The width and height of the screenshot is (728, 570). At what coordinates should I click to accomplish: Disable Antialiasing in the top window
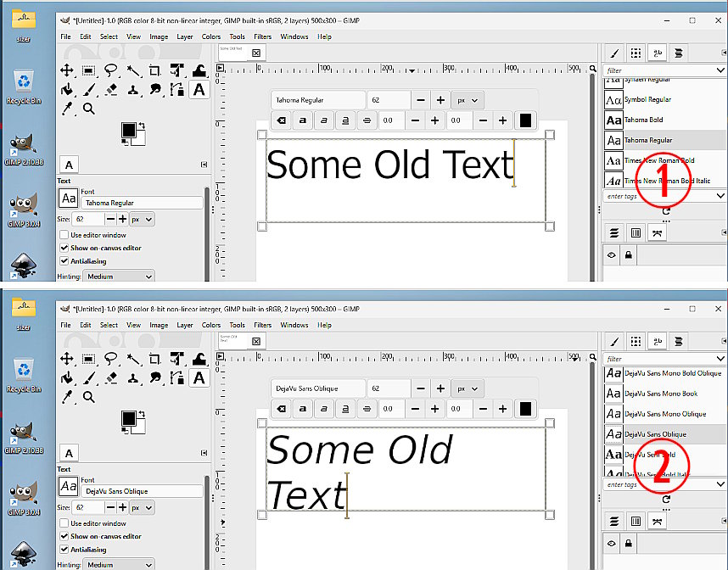(64, 261)
